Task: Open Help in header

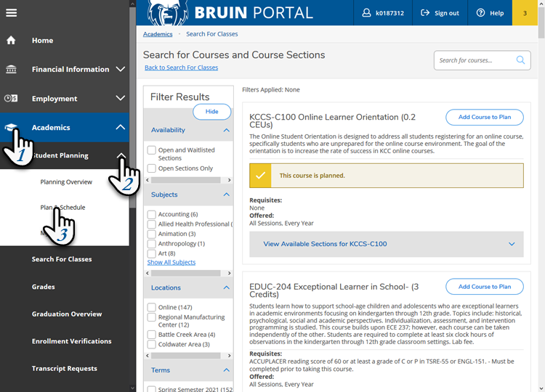Action: [490, 13]
